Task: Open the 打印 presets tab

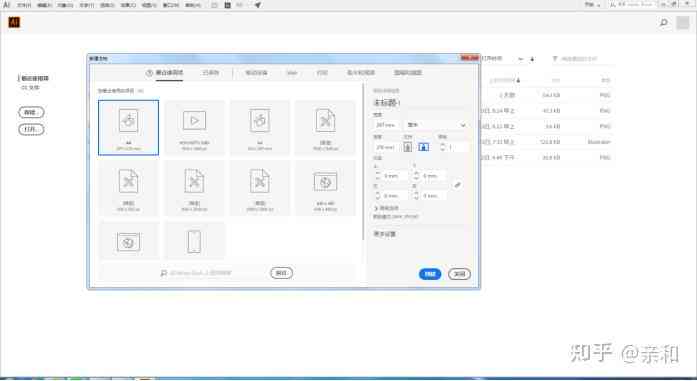Action: pos(322,72)
